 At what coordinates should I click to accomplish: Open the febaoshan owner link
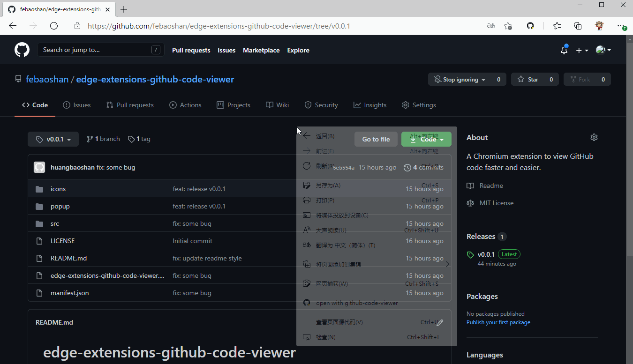pyautogui.click(x=47, y=79)
